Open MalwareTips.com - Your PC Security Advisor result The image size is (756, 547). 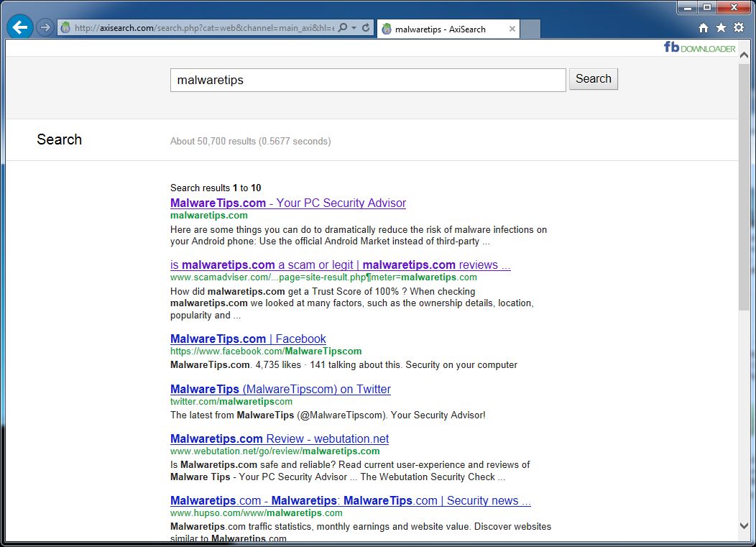(288, 203)
